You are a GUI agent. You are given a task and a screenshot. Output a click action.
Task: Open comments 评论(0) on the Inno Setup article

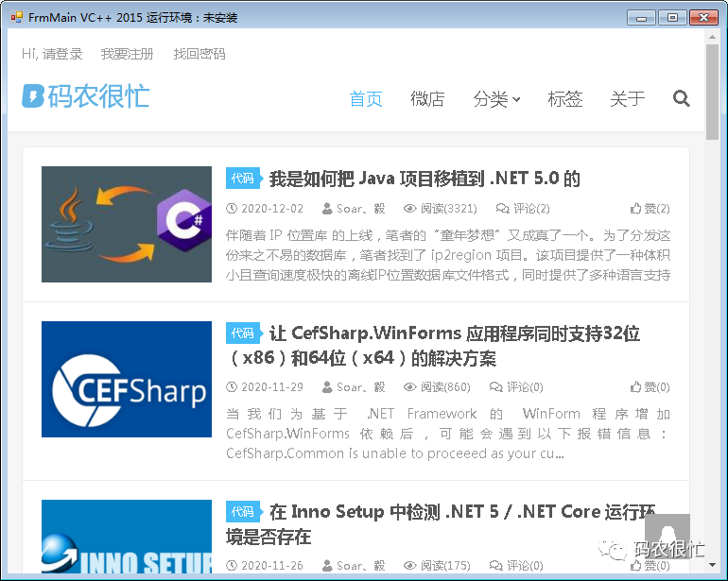516,565
